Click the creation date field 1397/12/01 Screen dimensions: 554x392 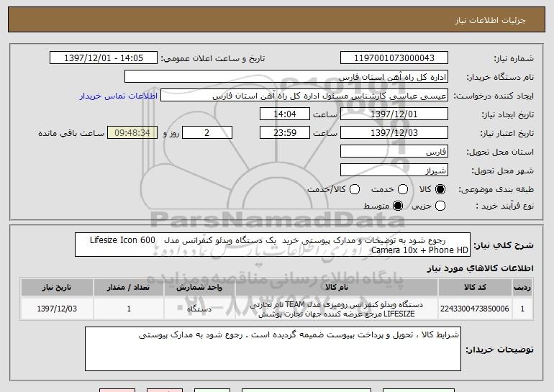click(394, 114)
